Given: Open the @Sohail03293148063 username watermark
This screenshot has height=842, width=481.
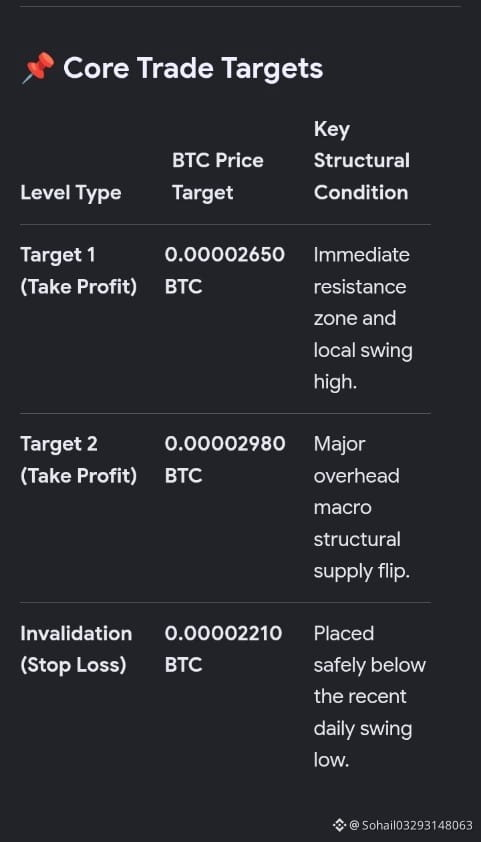Looking at the screenshot, I should pyautogui.click(x=411, y=825).
